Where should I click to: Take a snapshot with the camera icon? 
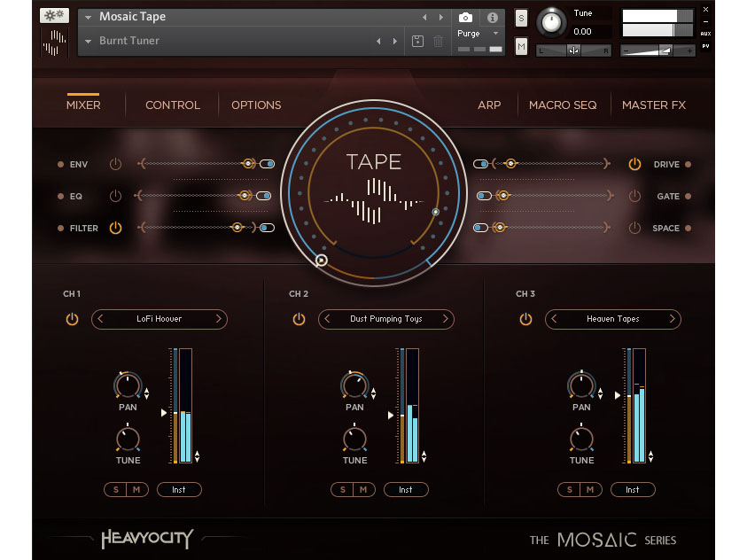[x=465, y=18]
